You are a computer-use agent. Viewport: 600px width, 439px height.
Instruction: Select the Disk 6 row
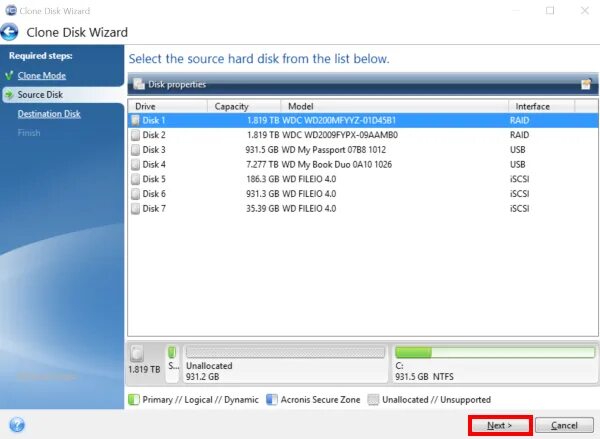coord(363,194)
